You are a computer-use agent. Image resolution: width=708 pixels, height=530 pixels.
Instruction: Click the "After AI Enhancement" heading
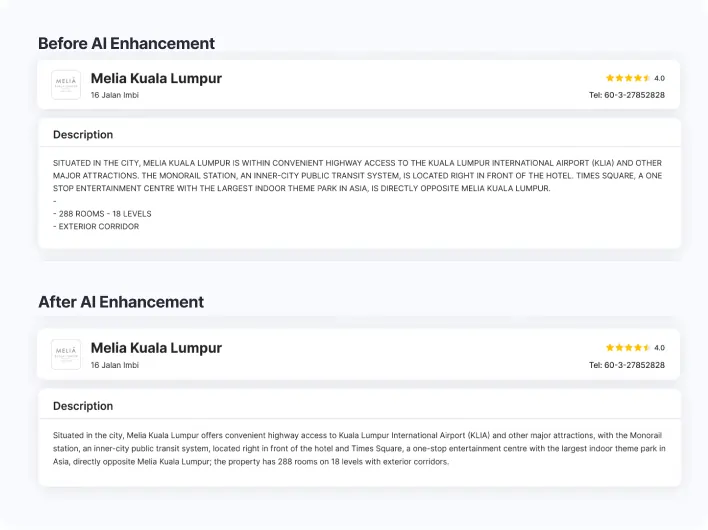[x=121, y=302]
